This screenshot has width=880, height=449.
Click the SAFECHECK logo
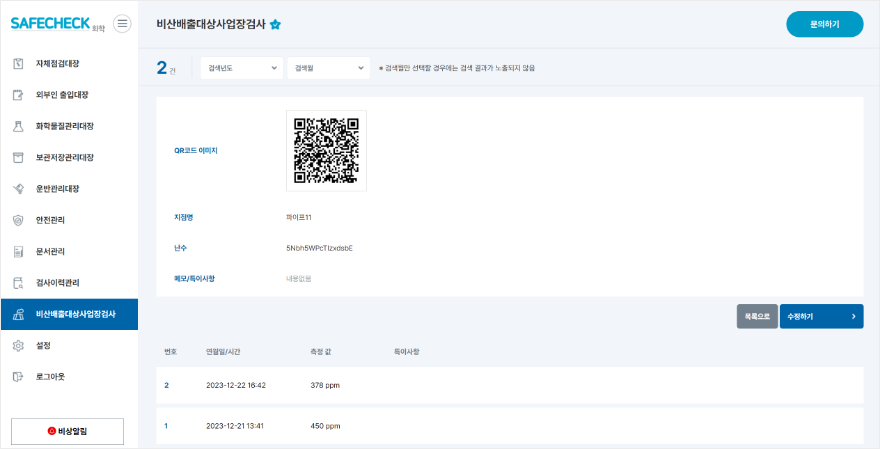pyautogui.click(x=57, y=24)
